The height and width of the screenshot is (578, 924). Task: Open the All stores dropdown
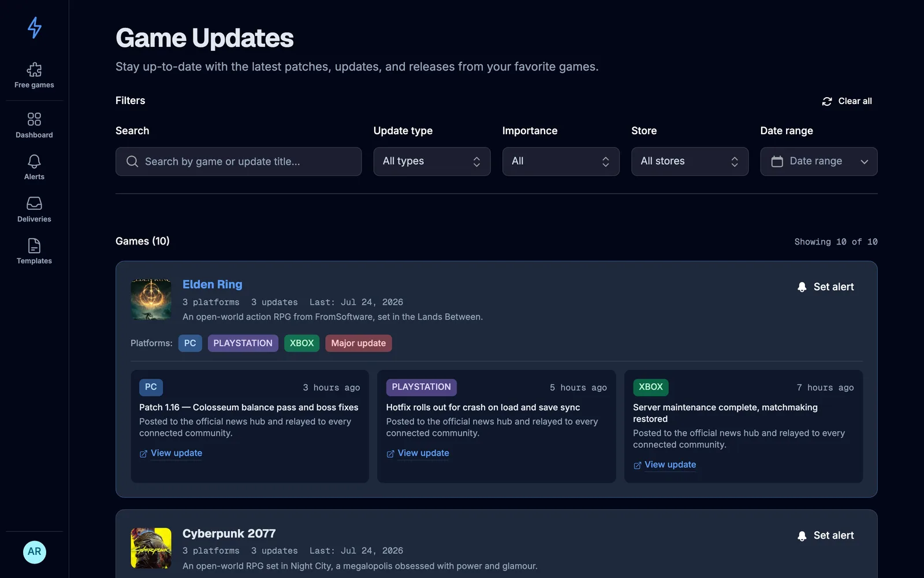tap(690, 161)
